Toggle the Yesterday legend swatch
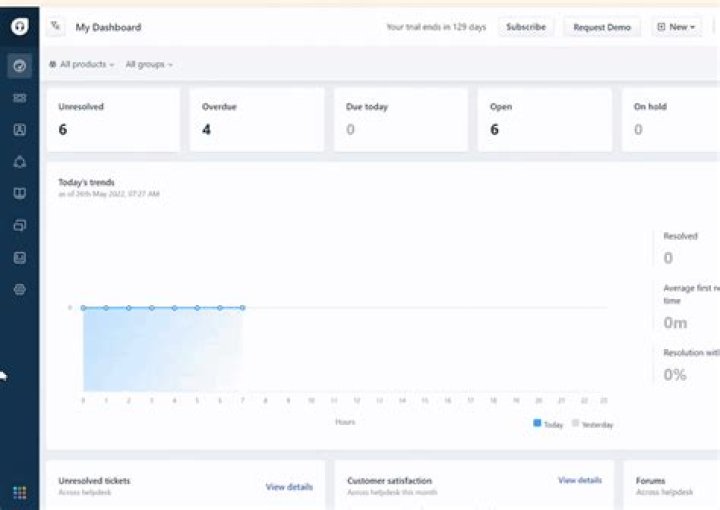Image resolution: width=720 pixels, height=510 pixels. [575, 423]
